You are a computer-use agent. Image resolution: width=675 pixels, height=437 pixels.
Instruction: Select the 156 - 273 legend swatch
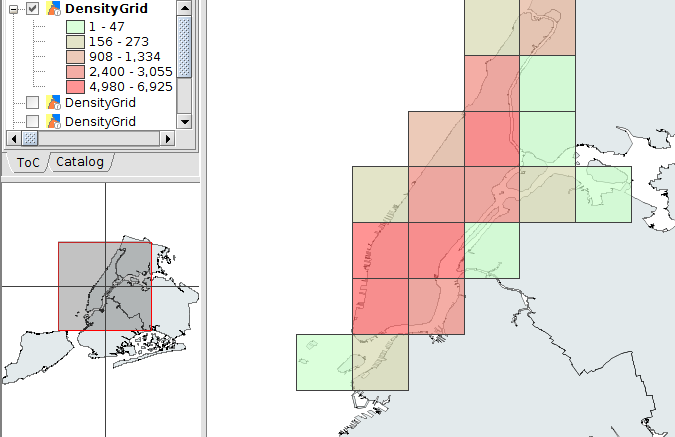[x=75, y=41]
